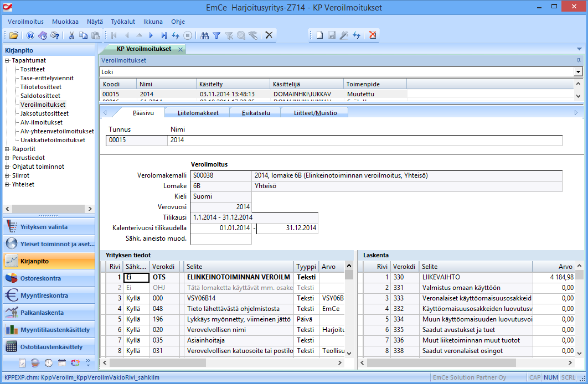Open Yrityksen valinta sidebar section
The width and height of the screenshot is (588, 384).
click(x=49, y=227)
